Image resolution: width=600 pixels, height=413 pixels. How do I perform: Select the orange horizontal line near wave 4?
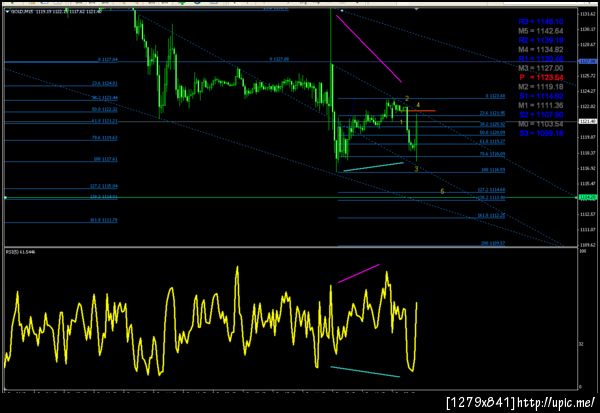421,111
